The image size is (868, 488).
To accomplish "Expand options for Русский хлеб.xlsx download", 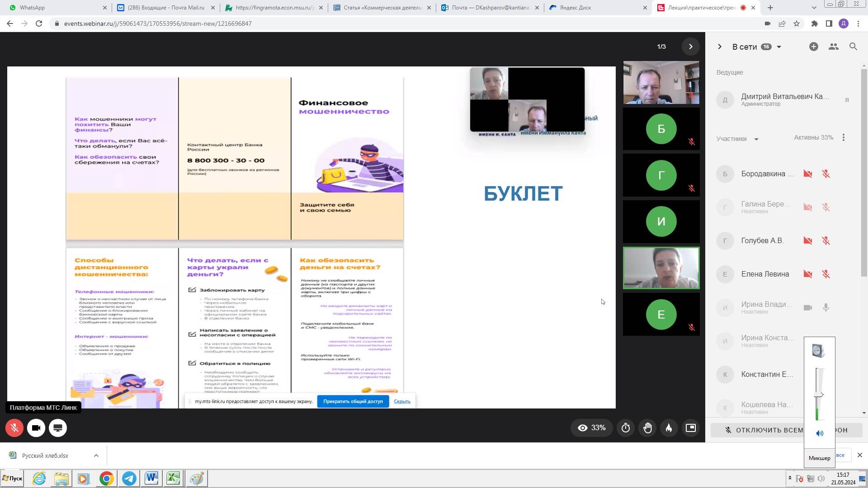I will click(96, 455).
